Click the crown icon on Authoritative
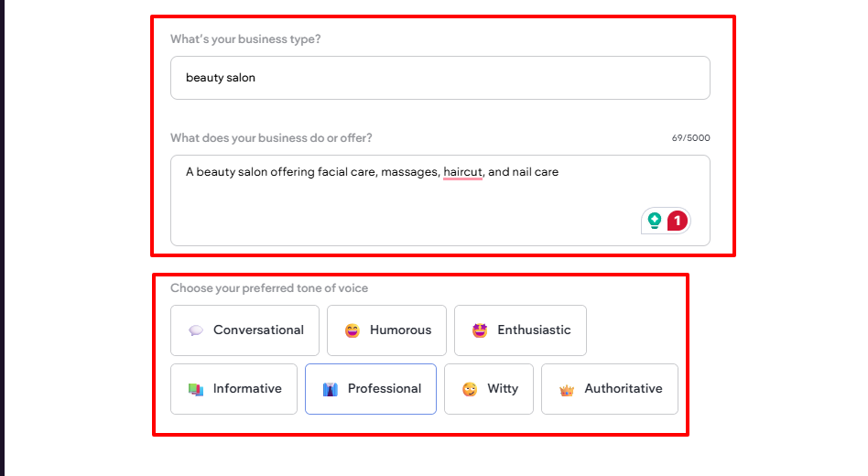868x476 pixels. point(567,390)
